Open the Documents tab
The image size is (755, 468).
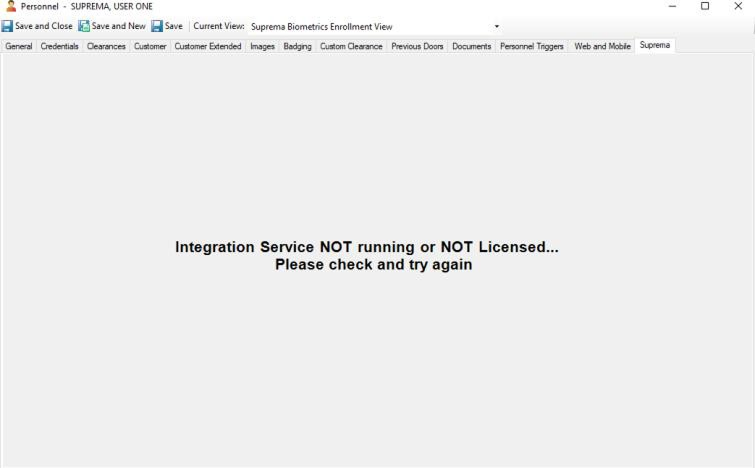[x=471, y=46]
